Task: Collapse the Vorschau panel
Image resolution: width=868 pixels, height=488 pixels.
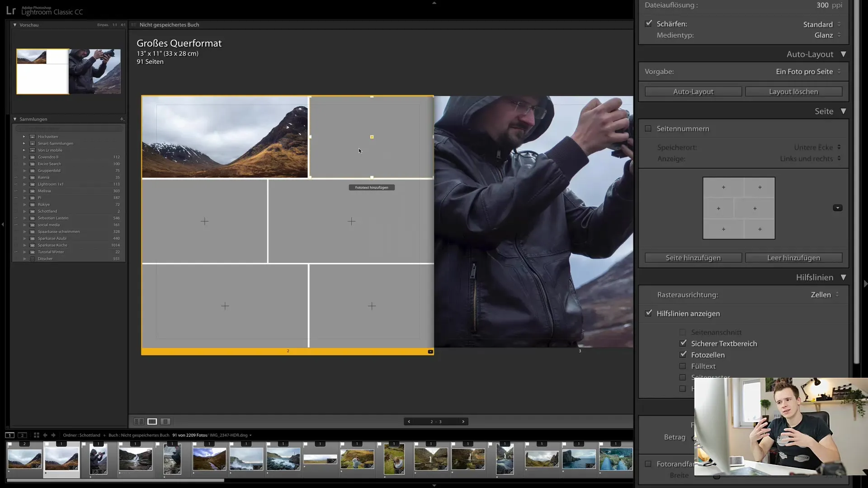Action: [15, 25]
